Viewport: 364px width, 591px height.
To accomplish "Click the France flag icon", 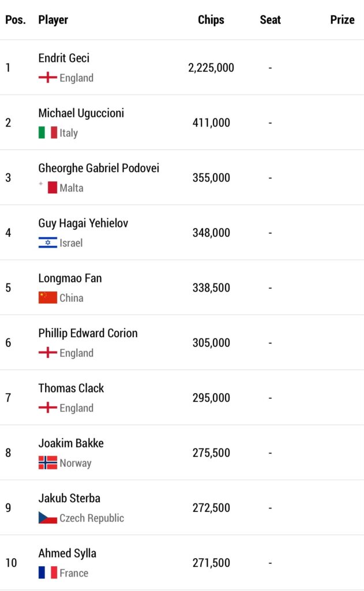I will 48,573.
